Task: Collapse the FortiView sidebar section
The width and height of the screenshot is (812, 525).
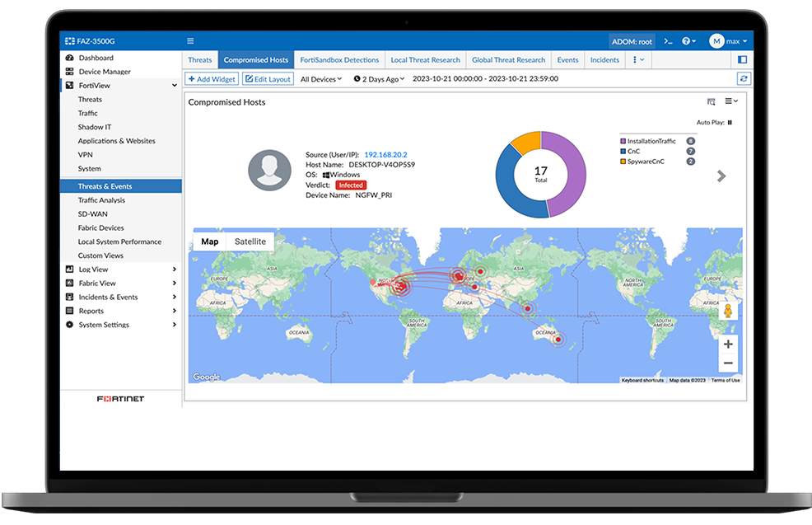Action: pos(174,86)
